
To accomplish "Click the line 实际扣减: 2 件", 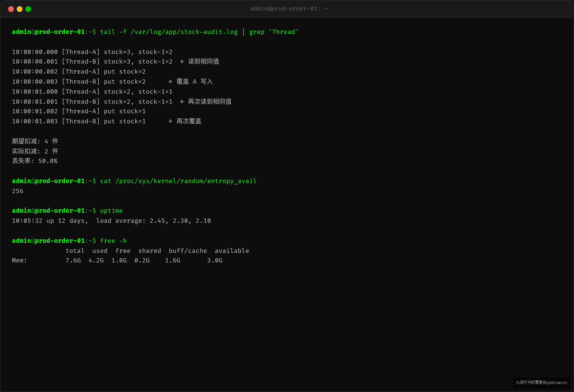I will pos(35,151).
